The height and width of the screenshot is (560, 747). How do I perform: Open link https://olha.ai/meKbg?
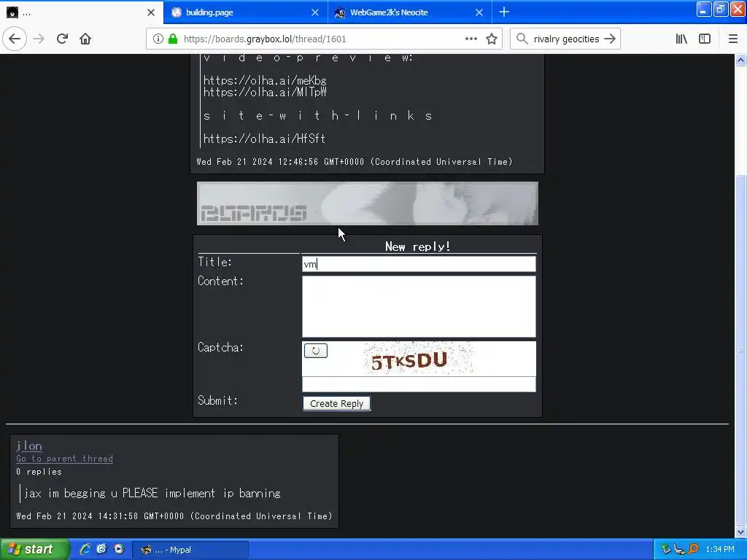265,80
